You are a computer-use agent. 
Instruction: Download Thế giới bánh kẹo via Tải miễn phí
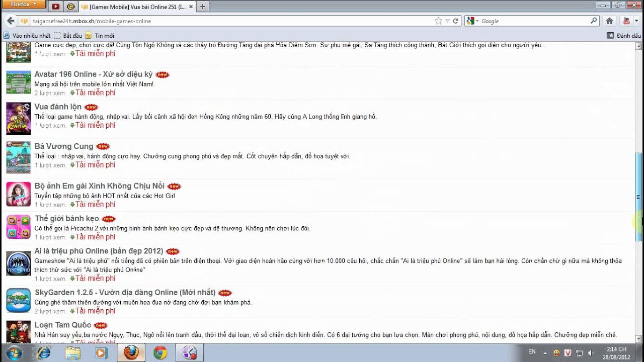95,237
